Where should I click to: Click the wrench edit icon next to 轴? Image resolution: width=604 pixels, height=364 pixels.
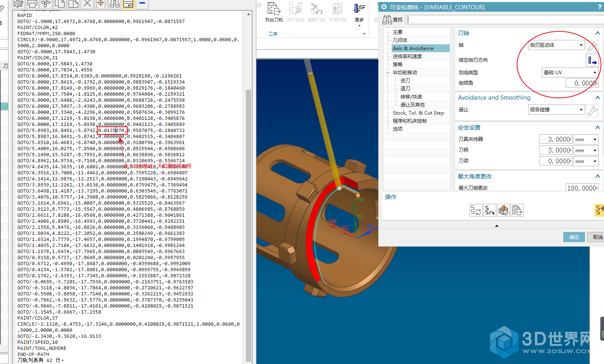(592, 46)
